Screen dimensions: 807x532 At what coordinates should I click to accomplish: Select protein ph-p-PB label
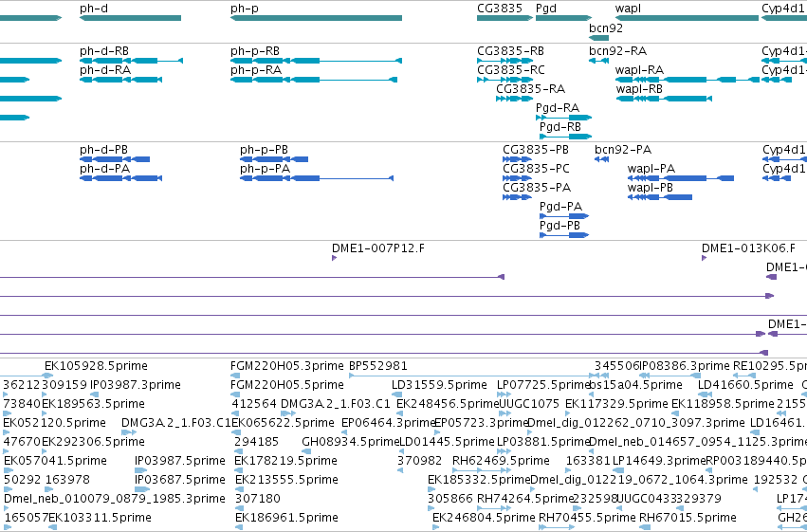point(264,150)
